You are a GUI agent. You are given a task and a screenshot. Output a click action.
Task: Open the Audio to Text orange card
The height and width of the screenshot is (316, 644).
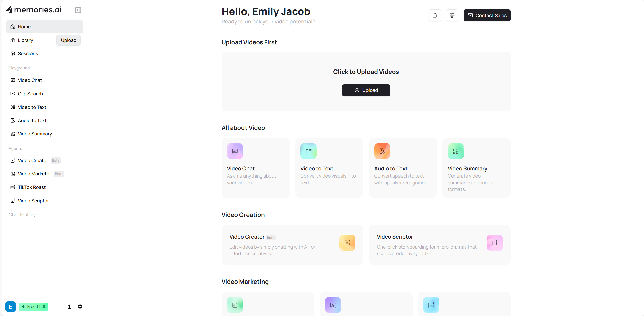(403, 168)
